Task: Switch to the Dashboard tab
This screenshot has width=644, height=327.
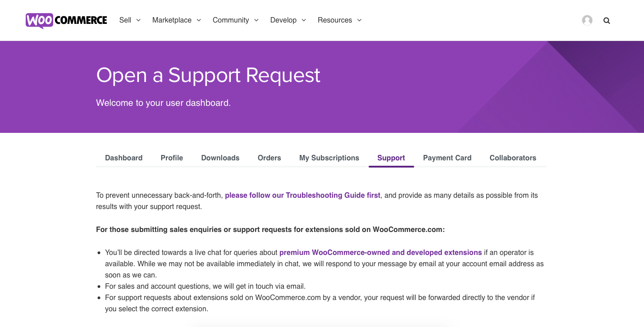Action: tap(123, 158)
